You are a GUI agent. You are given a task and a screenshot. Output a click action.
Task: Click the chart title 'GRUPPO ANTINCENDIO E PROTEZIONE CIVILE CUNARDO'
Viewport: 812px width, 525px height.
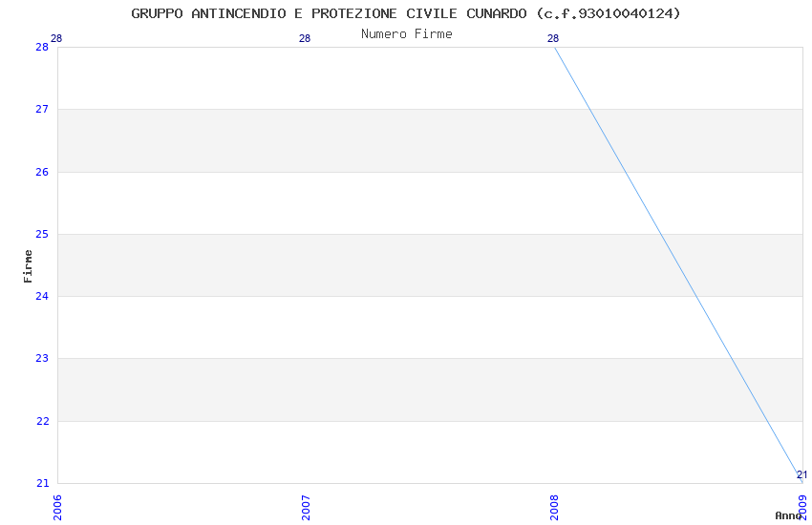pyautogui.click(x=329, y=13)
